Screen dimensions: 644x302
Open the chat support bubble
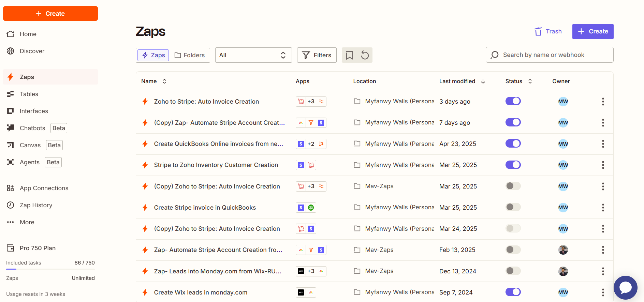[625, 288]
